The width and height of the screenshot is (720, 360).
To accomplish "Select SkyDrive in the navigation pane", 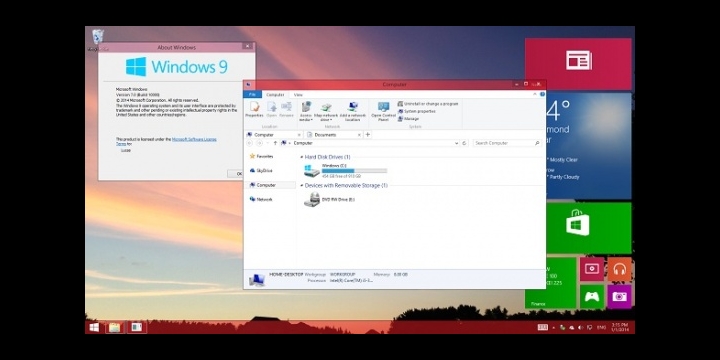I will 261,170.
